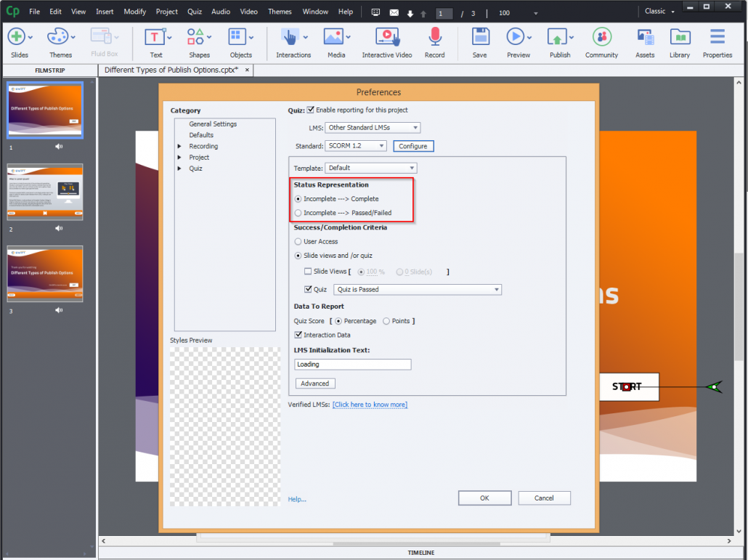Open the Quiz menu
748x560 pixels.
(193, 11)
